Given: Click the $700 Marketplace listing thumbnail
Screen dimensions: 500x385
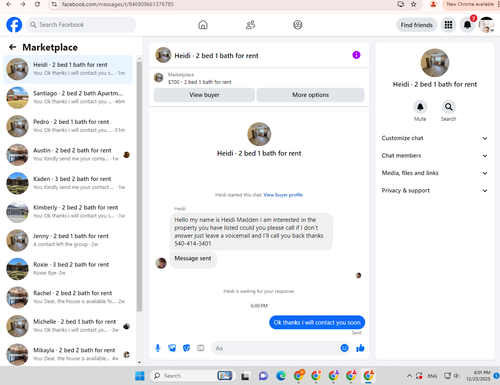Looking at the screenshot, I should (159, 78).
